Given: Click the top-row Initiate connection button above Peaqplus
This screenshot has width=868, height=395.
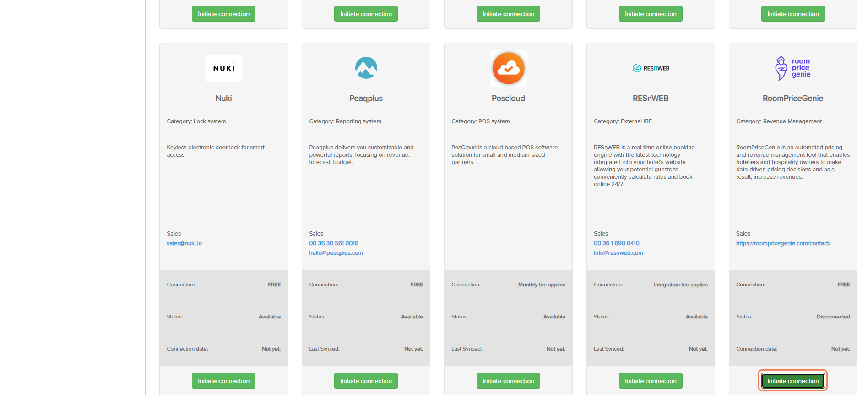Looking at the screenshot, I should click(x=366, y=14).
